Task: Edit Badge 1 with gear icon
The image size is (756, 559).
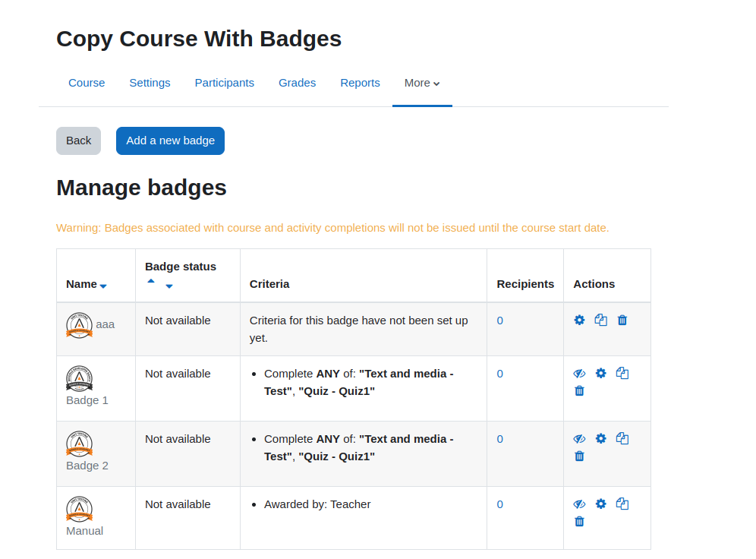Action: tap(600, 374)
